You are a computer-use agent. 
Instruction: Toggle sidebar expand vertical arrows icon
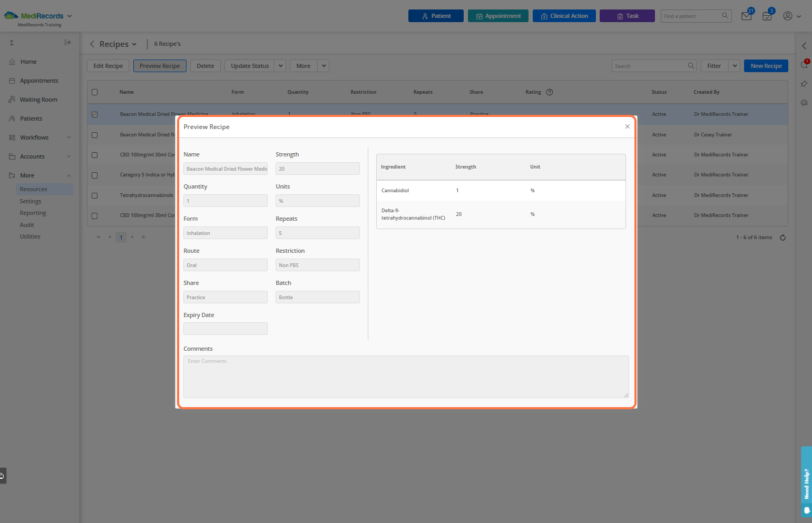12,43
